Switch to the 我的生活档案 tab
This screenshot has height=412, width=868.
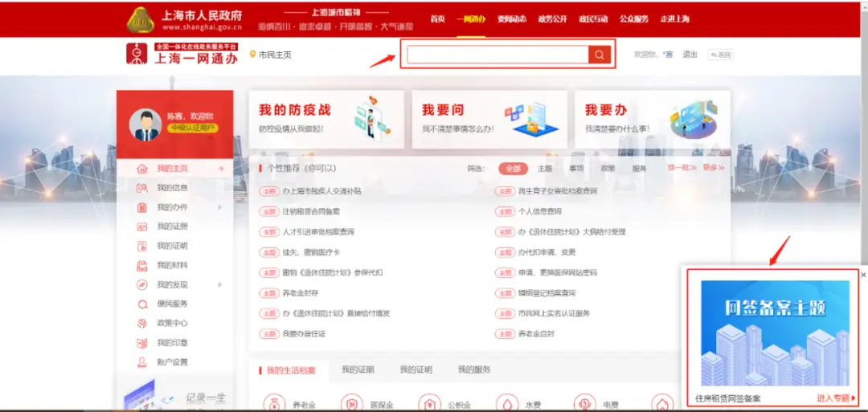pyautogui.click(x=291, y=370)
